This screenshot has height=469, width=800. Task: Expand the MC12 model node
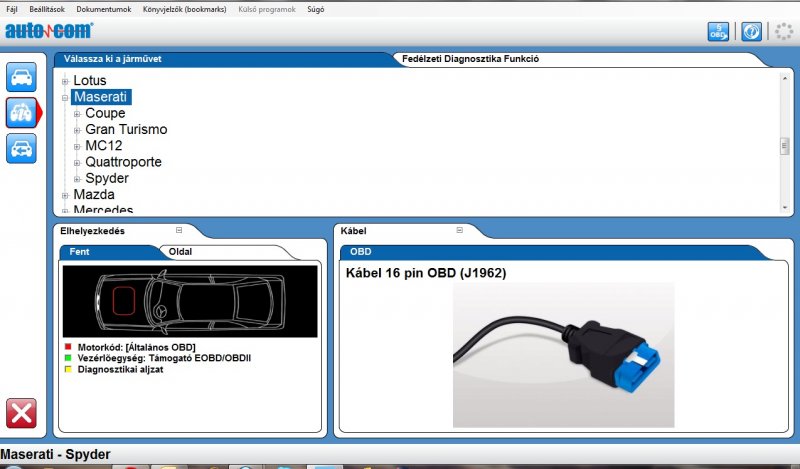(77, 146)
